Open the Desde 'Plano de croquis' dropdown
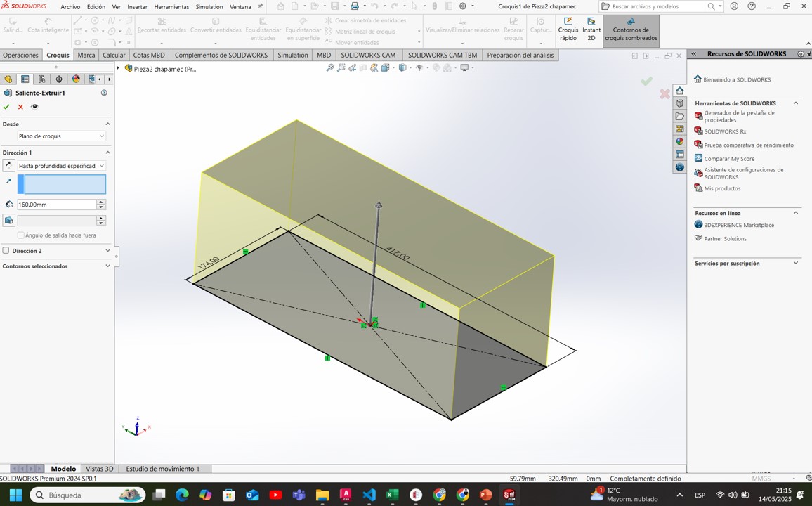Screen dimensions: 812x506 click(x=61, y=136)
